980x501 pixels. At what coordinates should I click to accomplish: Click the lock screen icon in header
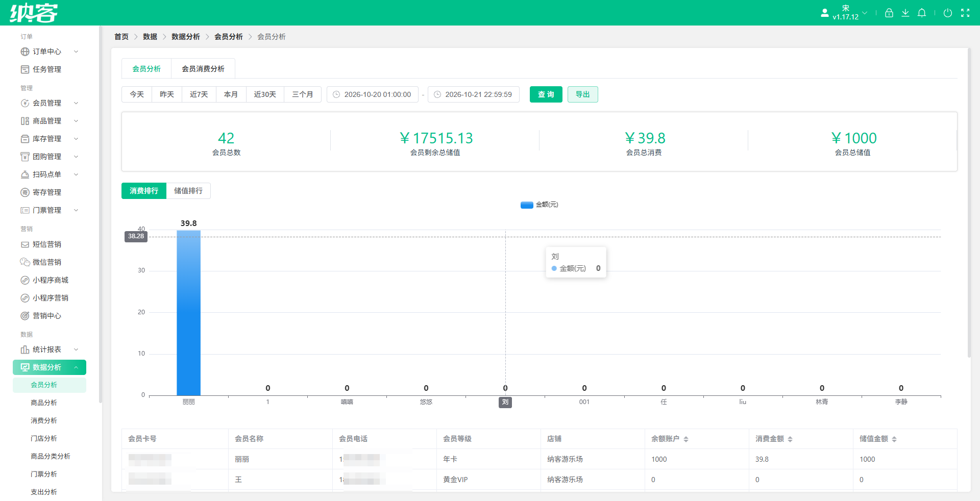pyautogui.click(x=889, y=13)
